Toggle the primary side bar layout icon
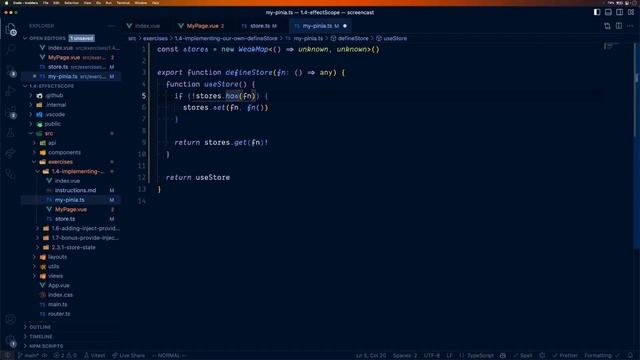 pyautogui.click(x=597, y=12)
